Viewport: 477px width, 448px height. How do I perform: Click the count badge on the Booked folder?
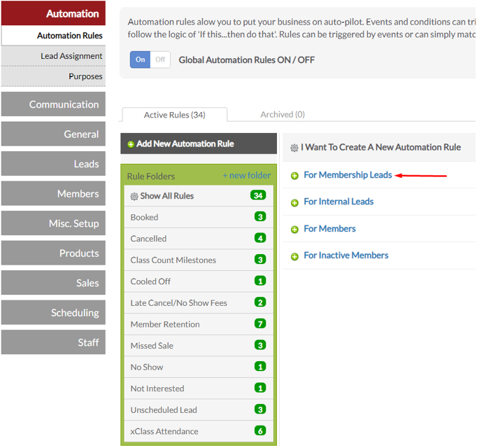click(260, 217)
